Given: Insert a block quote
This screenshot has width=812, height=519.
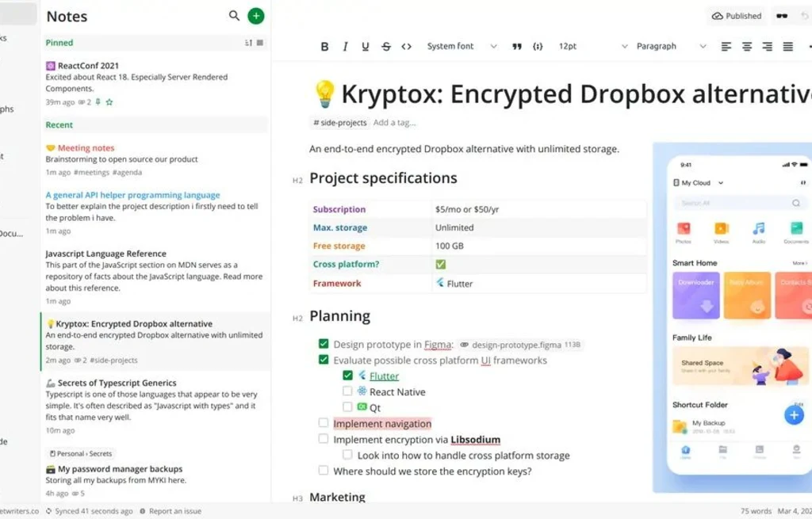Looking at the screenshot, I should coord(517,47).
